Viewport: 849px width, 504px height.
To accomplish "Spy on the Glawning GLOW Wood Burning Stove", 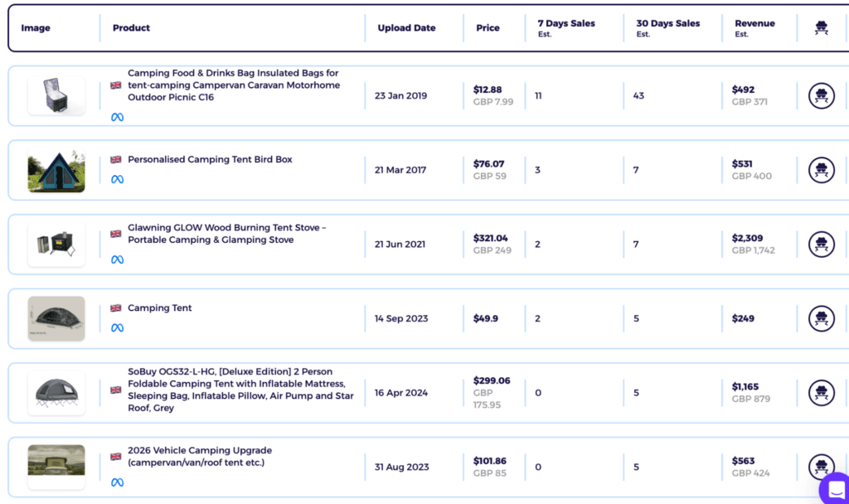I will tap(821, 244).
